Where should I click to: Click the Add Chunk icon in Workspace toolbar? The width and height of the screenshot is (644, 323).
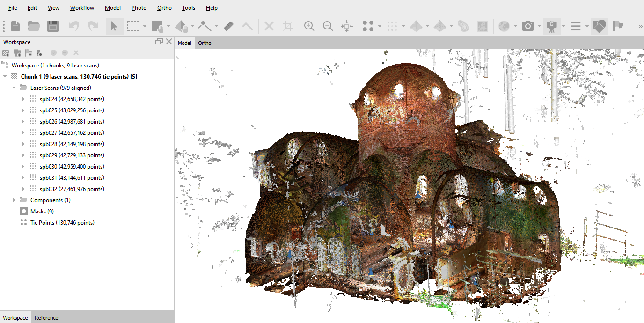point(6,53)
